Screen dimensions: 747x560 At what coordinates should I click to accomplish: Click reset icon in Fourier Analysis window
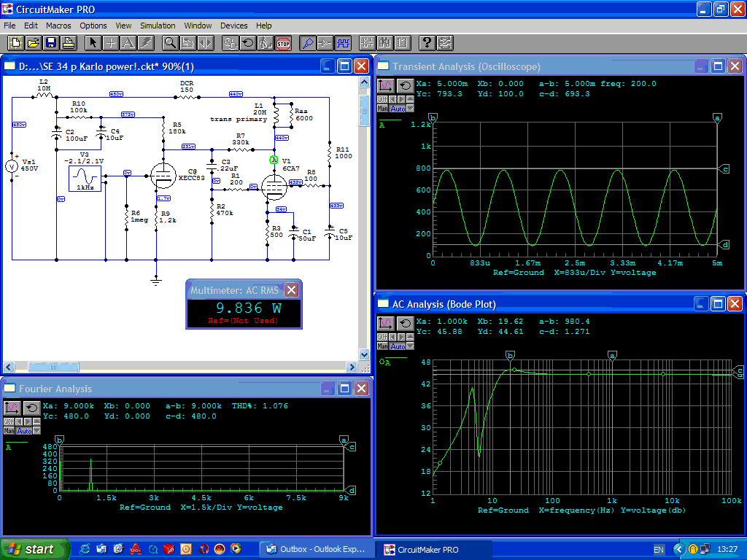[31, 408]
